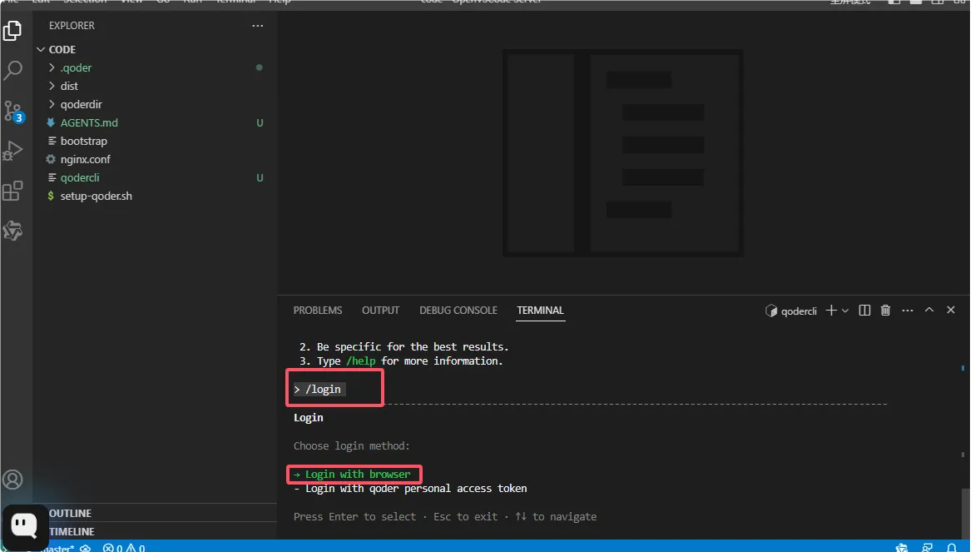Screen dimensions: 980x552
Task: Open launch profile dropdown next to plus
Action: 845,311
